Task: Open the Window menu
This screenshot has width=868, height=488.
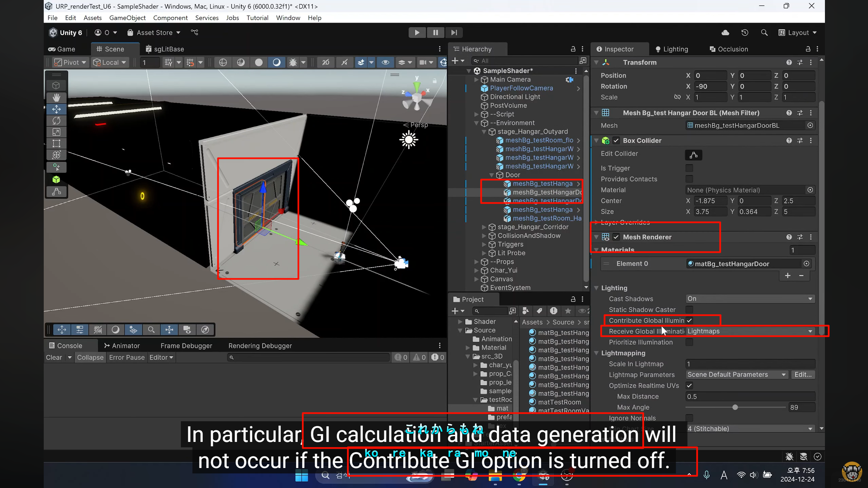Action: [x=288, y=18]
